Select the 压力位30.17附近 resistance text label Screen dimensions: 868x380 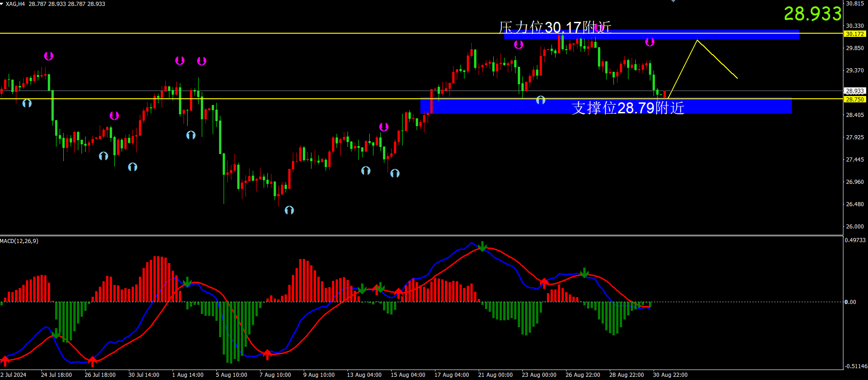pos(555,27)
